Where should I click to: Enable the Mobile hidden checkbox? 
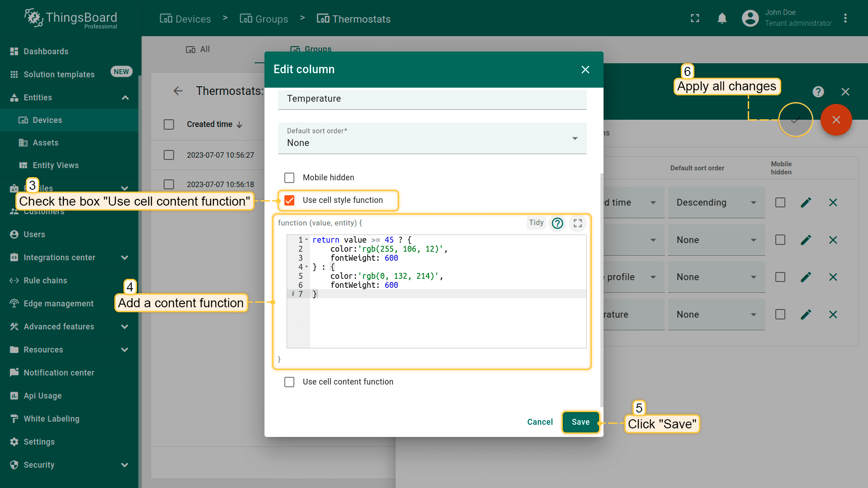[289, 178]
